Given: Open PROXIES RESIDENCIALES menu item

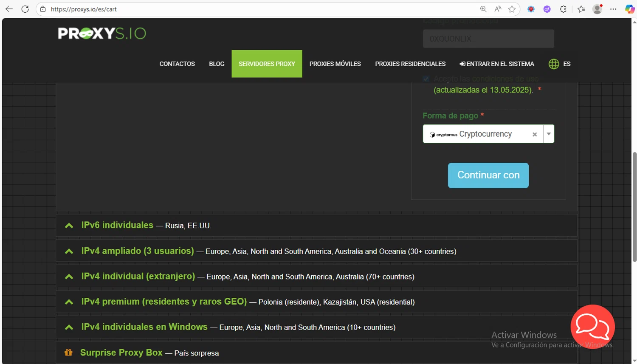Looking at the screenshot, I should point(410,64).
